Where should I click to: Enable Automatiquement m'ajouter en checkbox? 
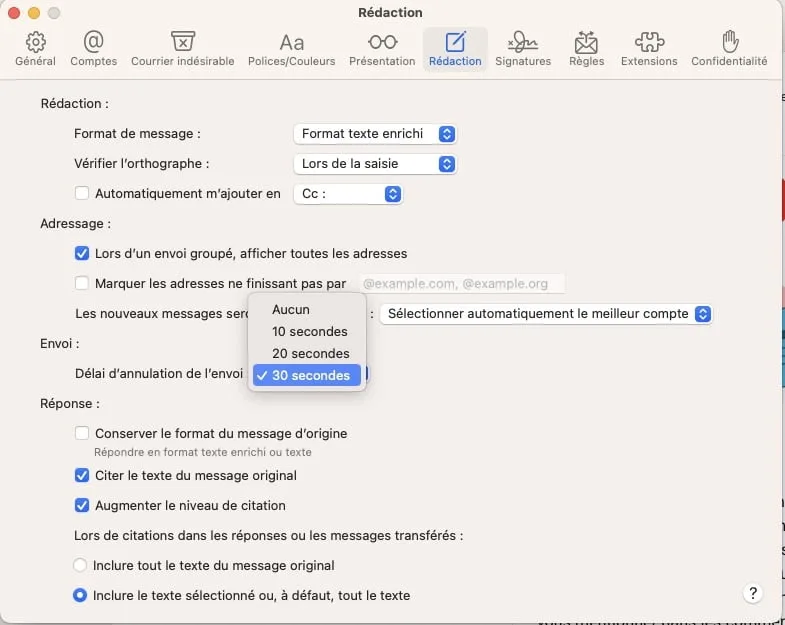(x=82, y=193)
